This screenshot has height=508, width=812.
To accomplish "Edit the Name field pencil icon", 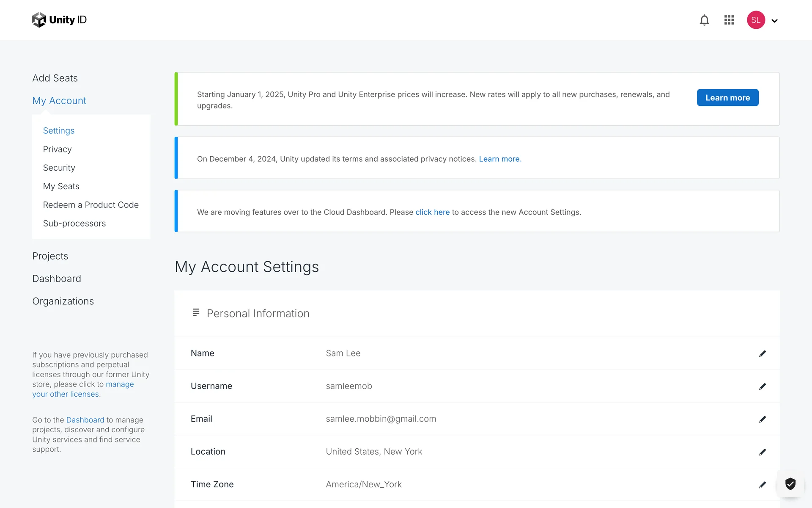I will (x=762, y=353).
